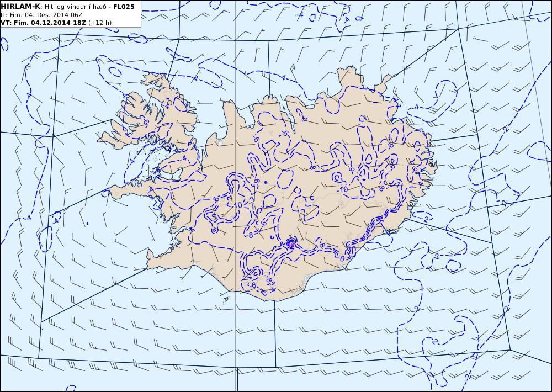The height and width of the screenshot is (392, 552).
Task: Select the VT: Fim. 04.12.2014 18Z text
Action: click(x=43, y=23)
